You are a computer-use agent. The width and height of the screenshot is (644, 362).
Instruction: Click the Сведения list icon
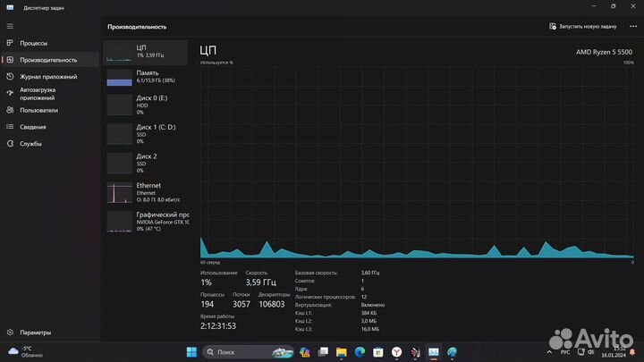point(10,127)
